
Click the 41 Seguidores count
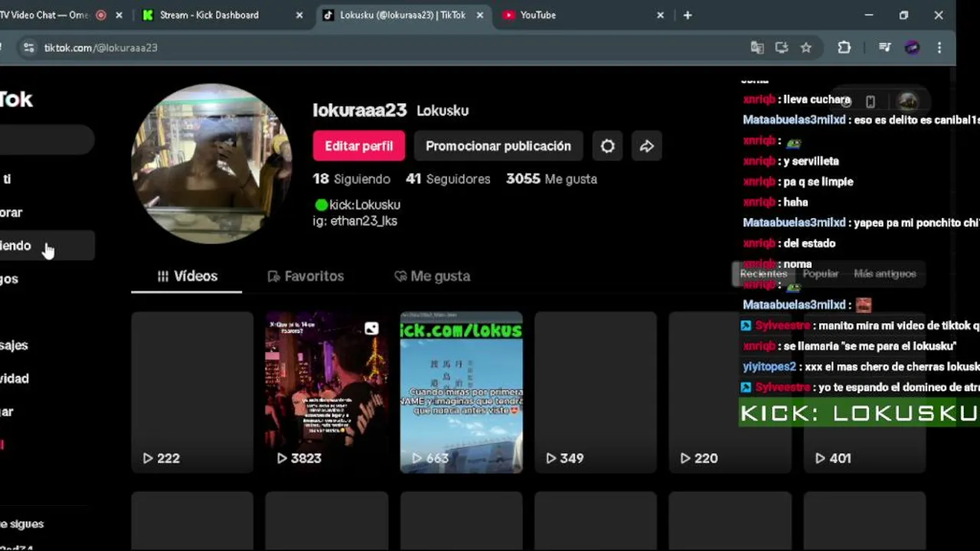448,179
